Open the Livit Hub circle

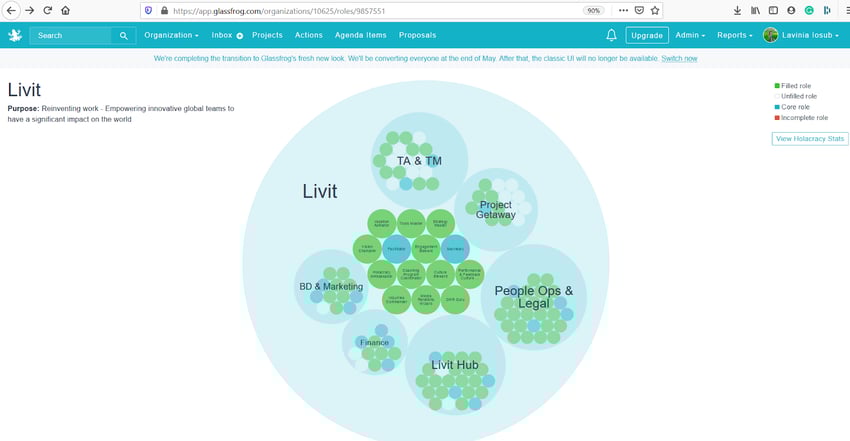coord(455,365)
